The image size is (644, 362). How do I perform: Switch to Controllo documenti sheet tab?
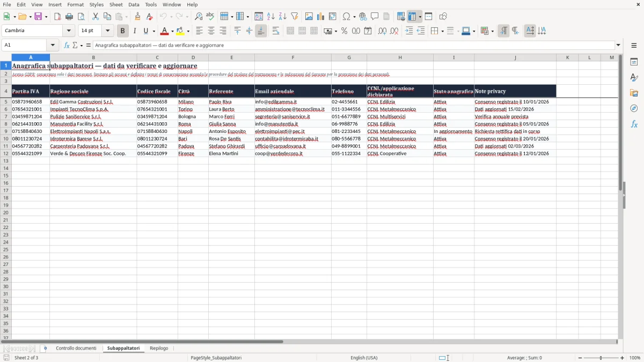tap(76, 349)
